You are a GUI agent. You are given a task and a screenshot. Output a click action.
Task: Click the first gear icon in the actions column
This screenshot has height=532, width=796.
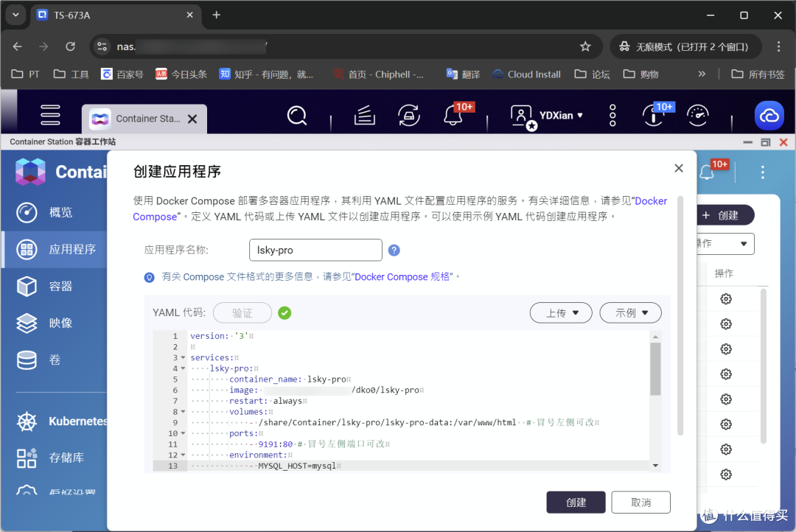click(726, 299)
